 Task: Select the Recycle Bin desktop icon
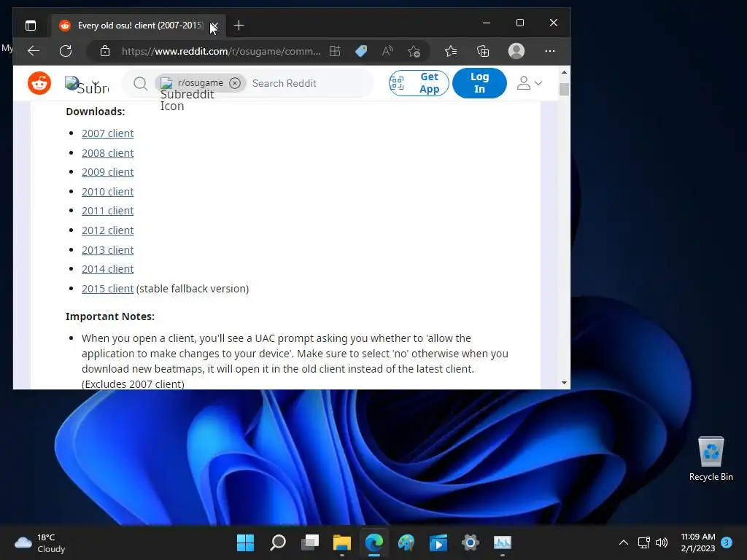[711, 459]
